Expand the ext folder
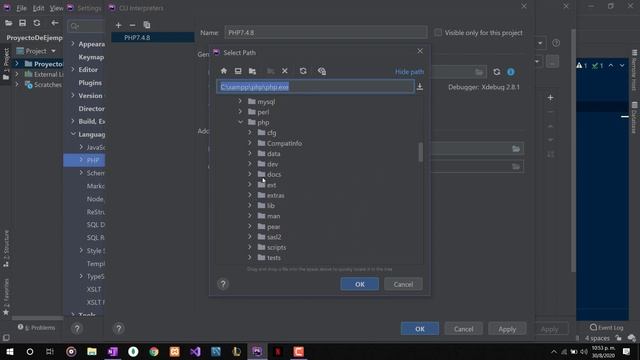The height and width of the screenshot is (360, 640). (250, 184)
